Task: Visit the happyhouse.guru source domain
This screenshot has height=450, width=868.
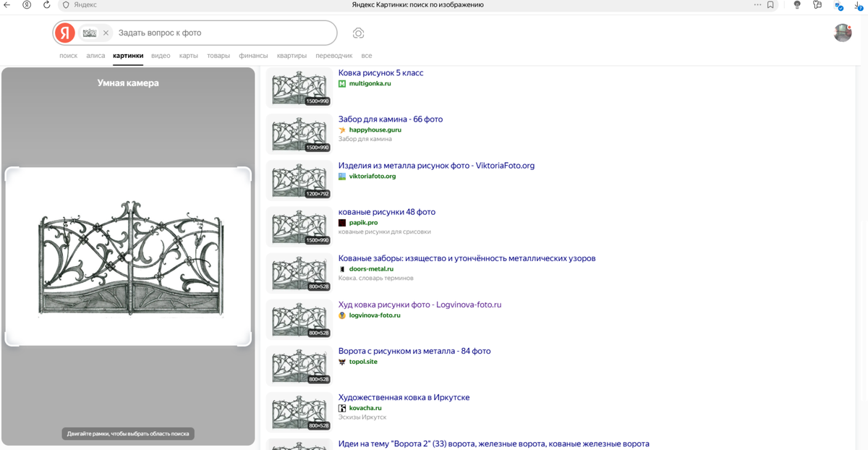Action: pos(375,130)
